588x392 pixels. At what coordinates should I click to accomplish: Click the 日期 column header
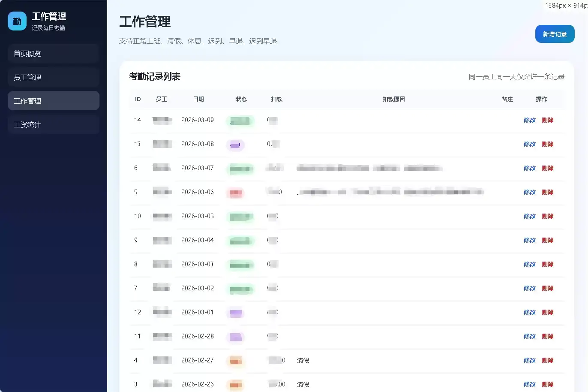198,99
